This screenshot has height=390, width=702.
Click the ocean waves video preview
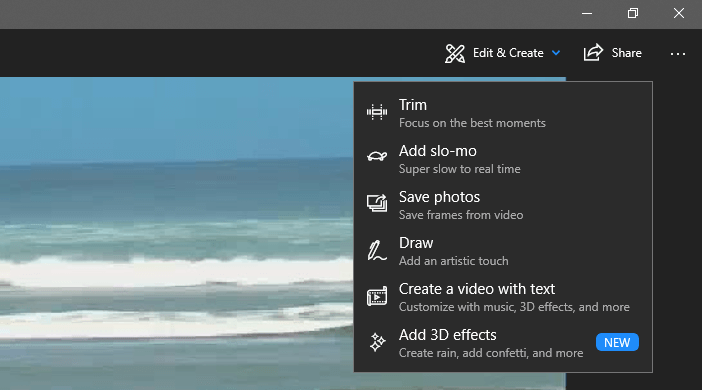(177, 233)
